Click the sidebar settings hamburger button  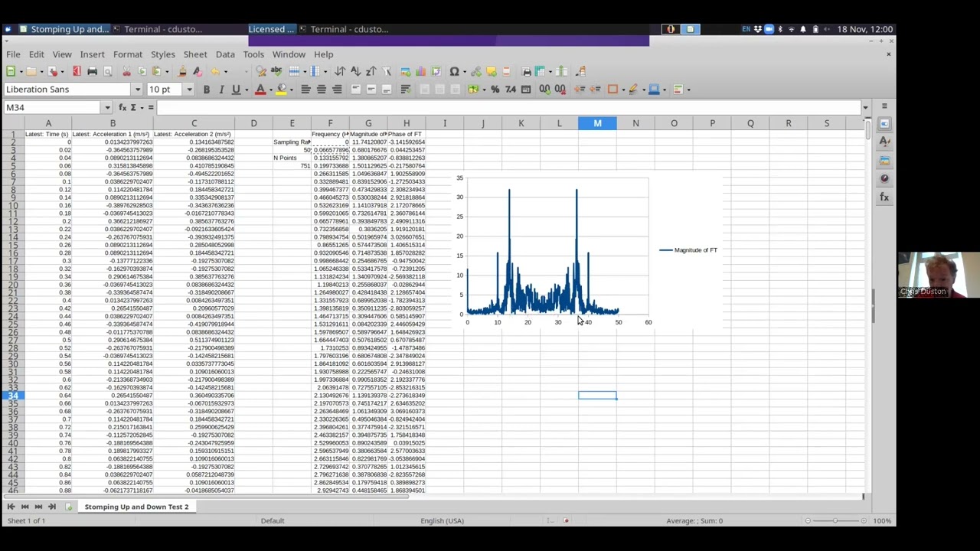(884, 107)
